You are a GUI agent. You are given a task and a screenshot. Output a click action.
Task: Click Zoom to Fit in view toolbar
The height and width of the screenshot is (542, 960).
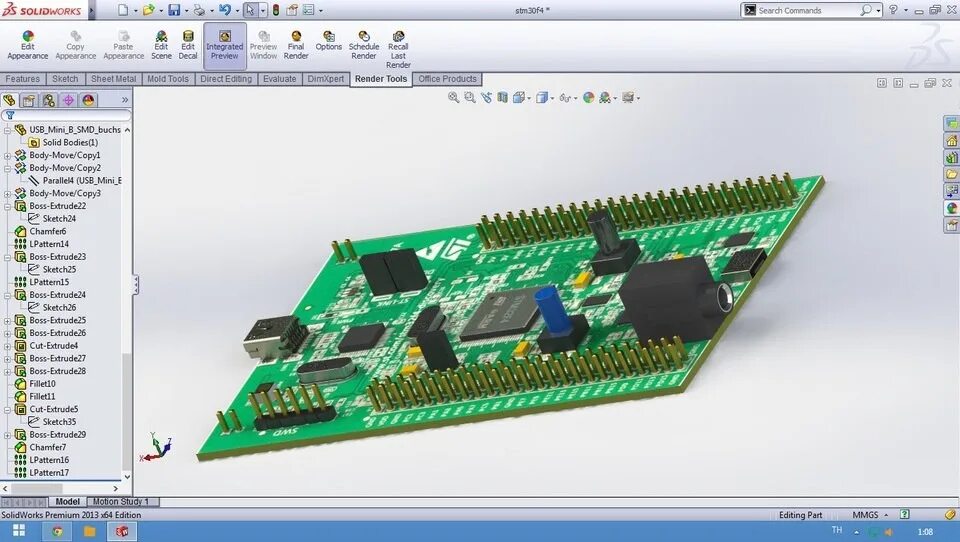pos(453,97)
